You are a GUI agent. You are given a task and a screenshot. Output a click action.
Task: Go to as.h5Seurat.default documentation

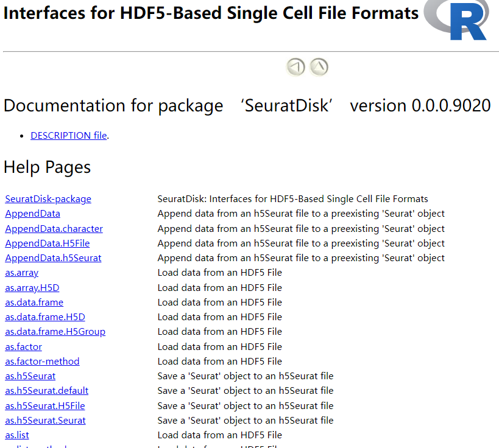[47, 391]
